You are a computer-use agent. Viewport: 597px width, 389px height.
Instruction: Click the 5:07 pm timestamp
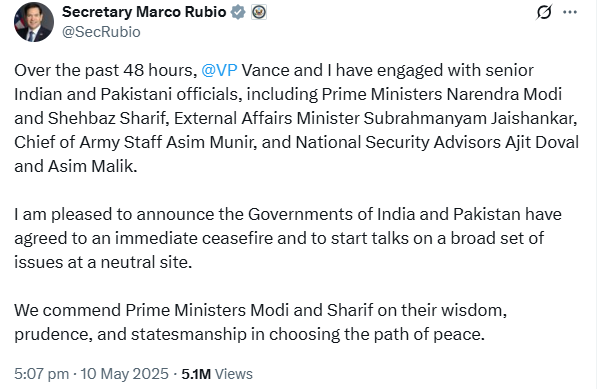tap(42, 374)
